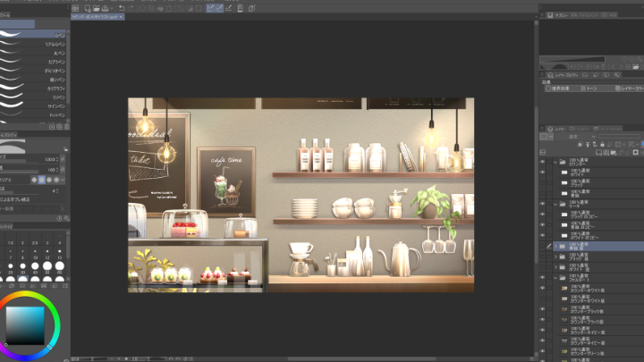This screenshot has height=362, width=644.
Task: Click the Invert selection icon
Action: [190, 8]
